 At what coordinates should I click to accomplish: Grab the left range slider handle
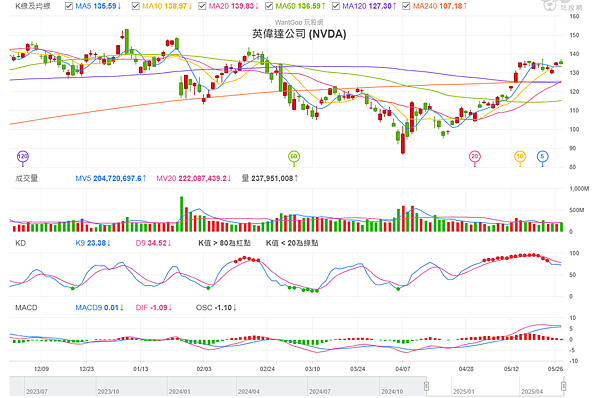[426, 386]
